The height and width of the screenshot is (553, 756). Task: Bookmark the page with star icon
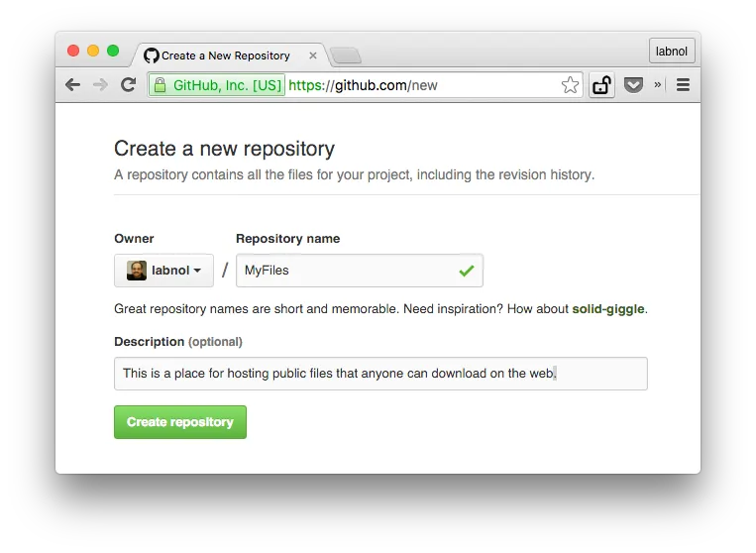click(x=570, y=85)
